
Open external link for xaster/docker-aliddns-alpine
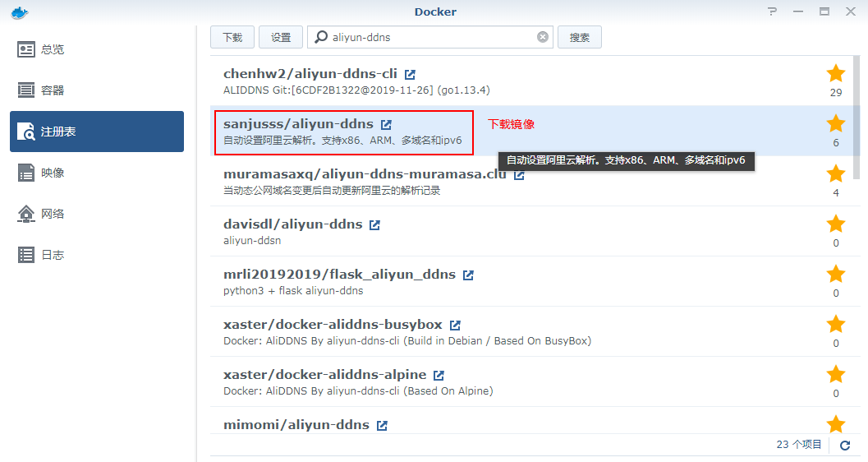439,375
